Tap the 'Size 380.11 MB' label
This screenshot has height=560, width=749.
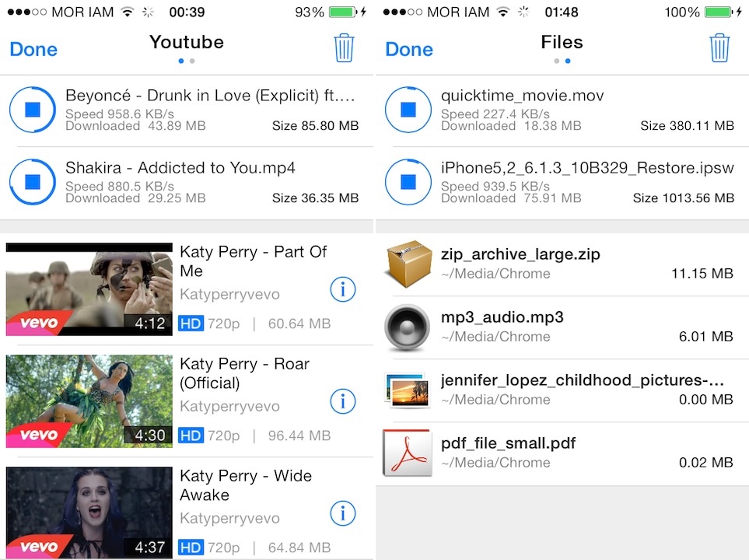tap(687, 126)
